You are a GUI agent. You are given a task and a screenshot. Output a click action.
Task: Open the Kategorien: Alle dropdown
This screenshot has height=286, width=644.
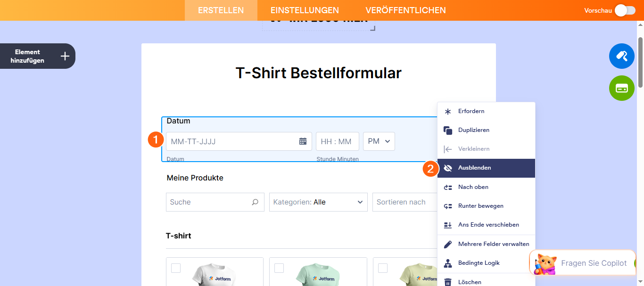[318, 202]
